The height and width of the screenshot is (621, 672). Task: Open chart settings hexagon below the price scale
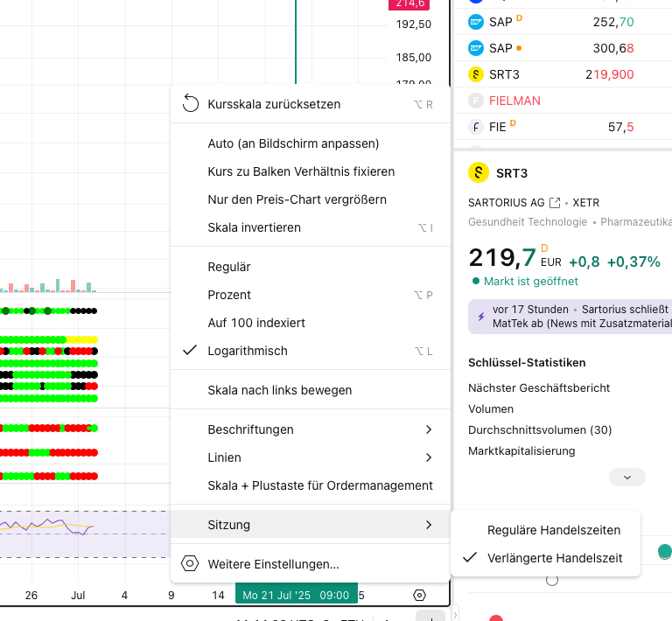pyautogui.click(x=419, y=595)
